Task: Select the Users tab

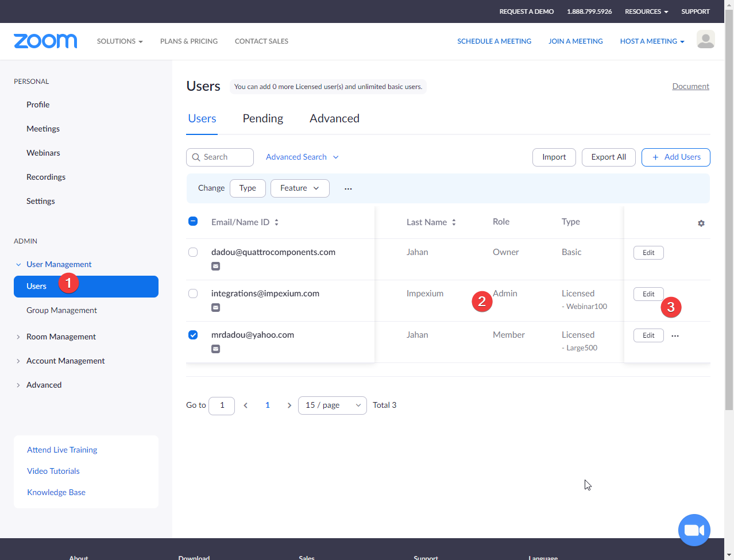Action: pos(202,118)
